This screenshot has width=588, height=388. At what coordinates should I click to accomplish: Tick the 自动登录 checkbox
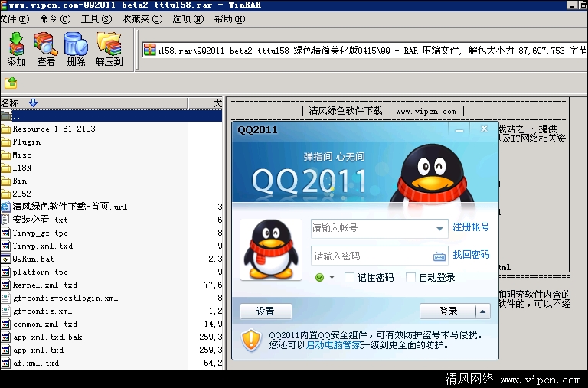click(x=411, y=277)
